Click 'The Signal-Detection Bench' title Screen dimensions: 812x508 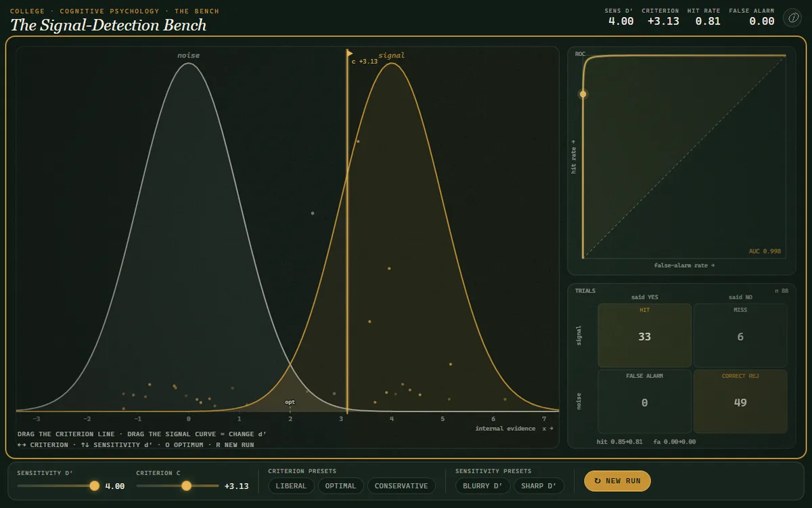click(108, 26)
